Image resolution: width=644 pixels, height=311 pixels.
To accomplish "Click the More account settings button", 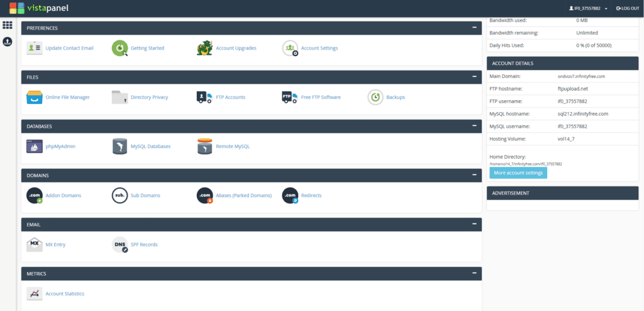I will [x=518, y=172].
